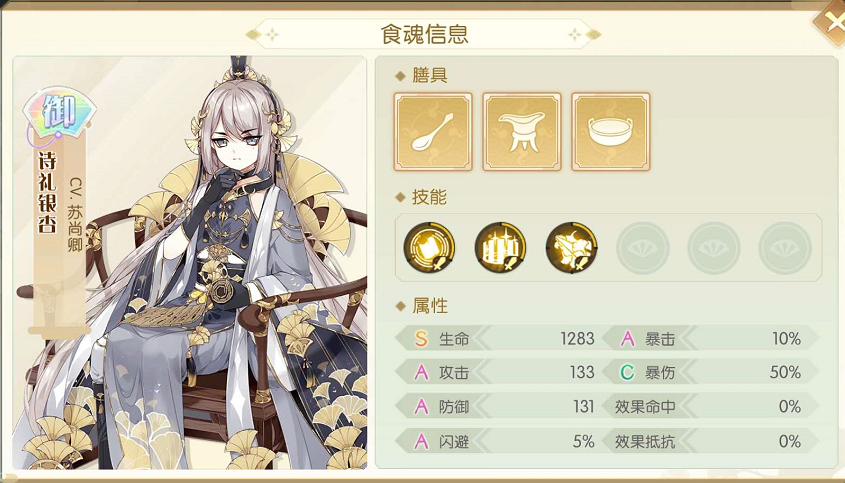Click the 效果命中 stat row
This screenshot has height=483, width=845.
tap(710, 406)
